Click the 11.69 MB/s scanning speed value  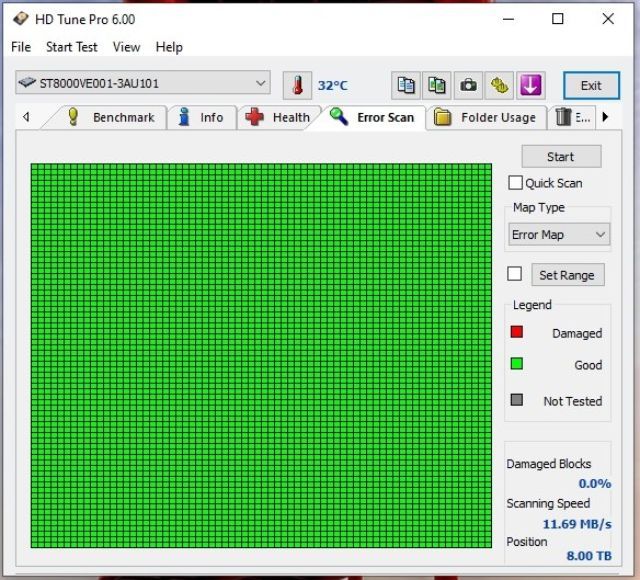pyautogui.click(x=577, y=524)
